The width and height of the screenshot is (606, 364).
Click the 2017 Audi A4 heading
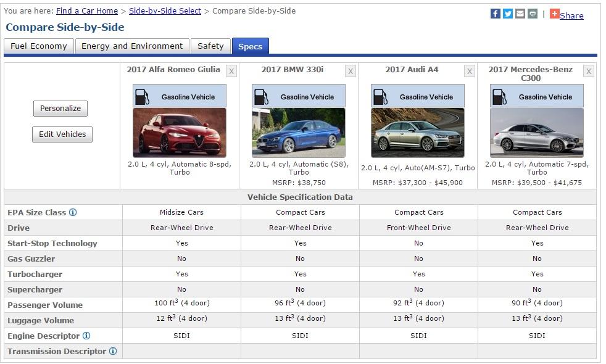[412, 70]
